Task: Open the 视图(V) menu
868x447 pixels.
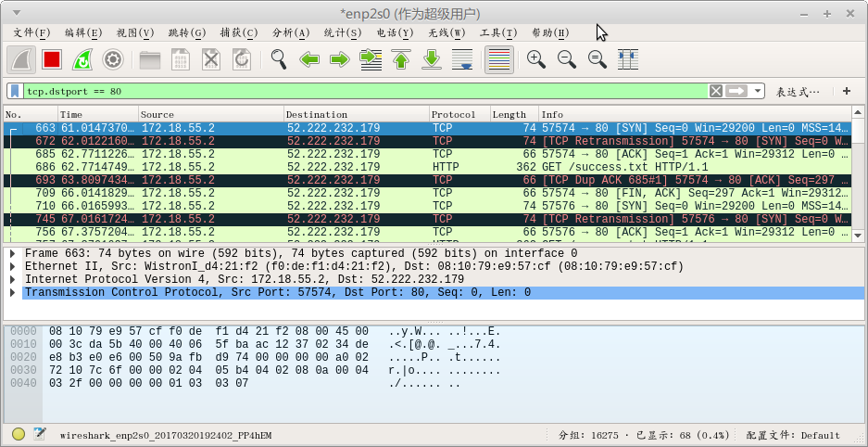Action: pyautogui.click(x=135, y=32)
